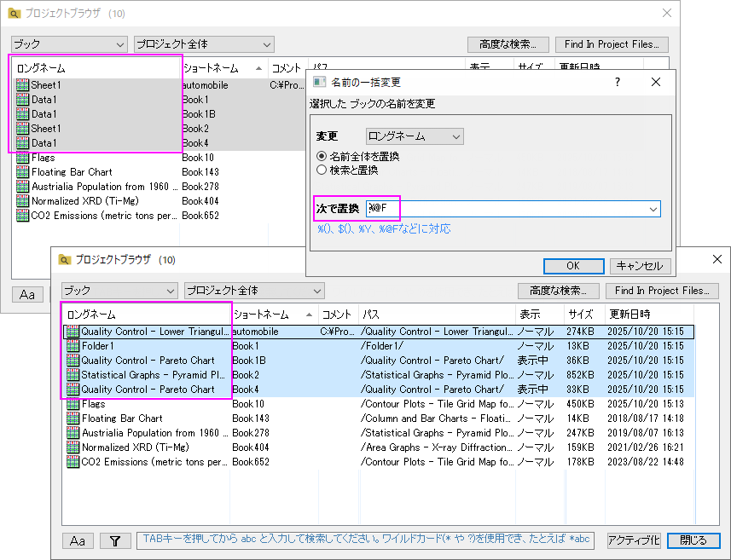Open プロジェクト全体 dropdown in back window
Viewport: 731px width, 560px height.
pyautogui.click(x=204, y=44)
